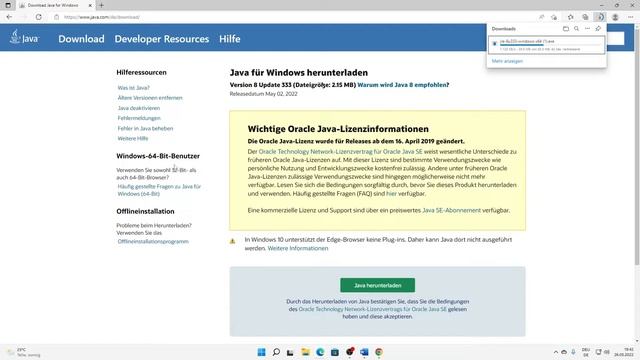Open the Windows Start menu
Screen dimensions: 640x360
(x=262, y=352)
